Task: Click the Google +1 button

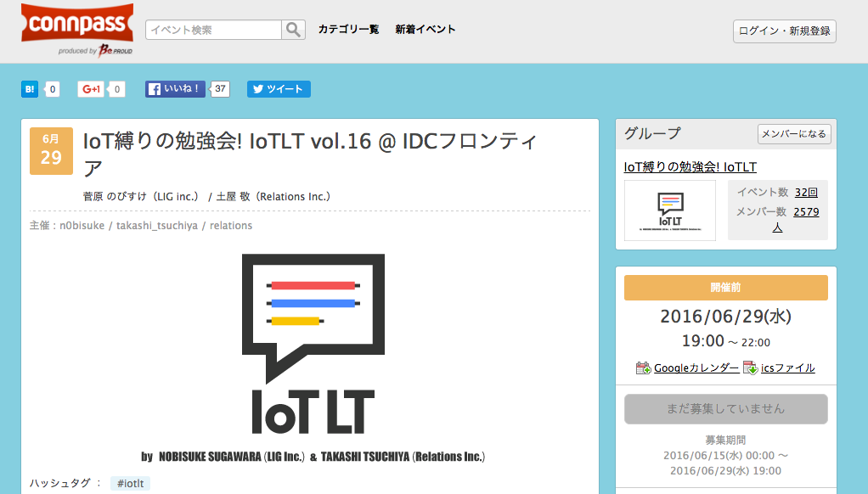Action: point(91,89)
